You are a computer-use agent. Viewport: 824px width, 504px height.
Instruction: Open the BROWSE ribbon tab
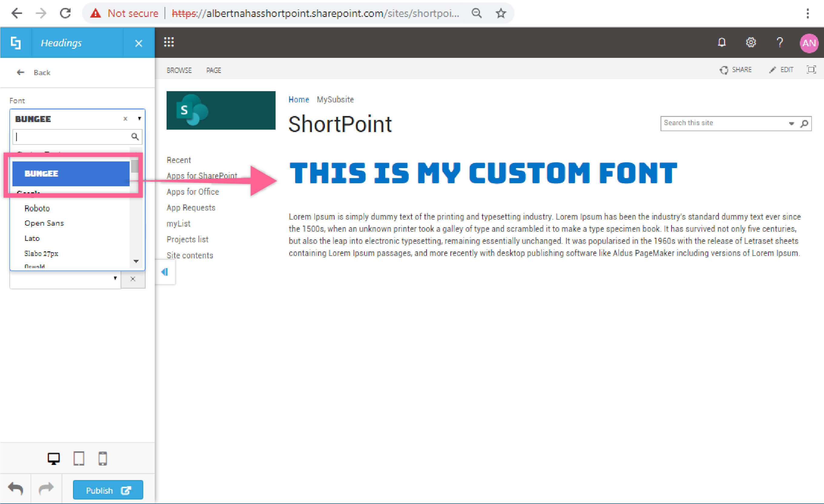(179, 70)
